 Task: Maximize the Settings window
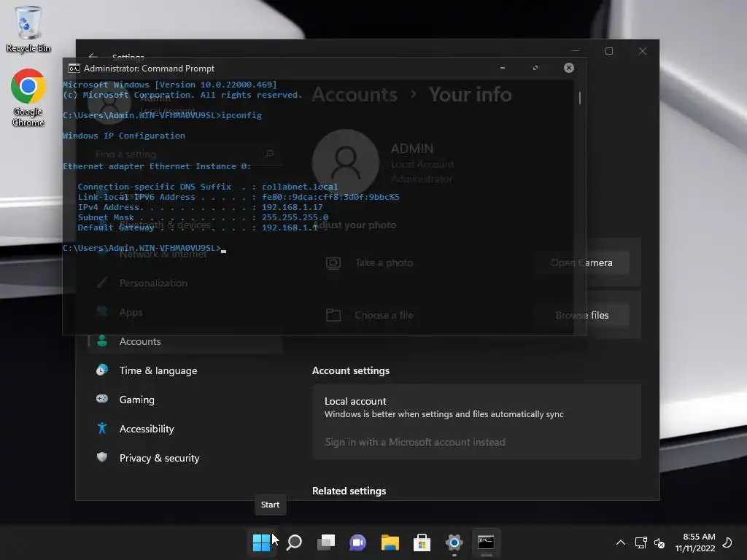point(609,51)
